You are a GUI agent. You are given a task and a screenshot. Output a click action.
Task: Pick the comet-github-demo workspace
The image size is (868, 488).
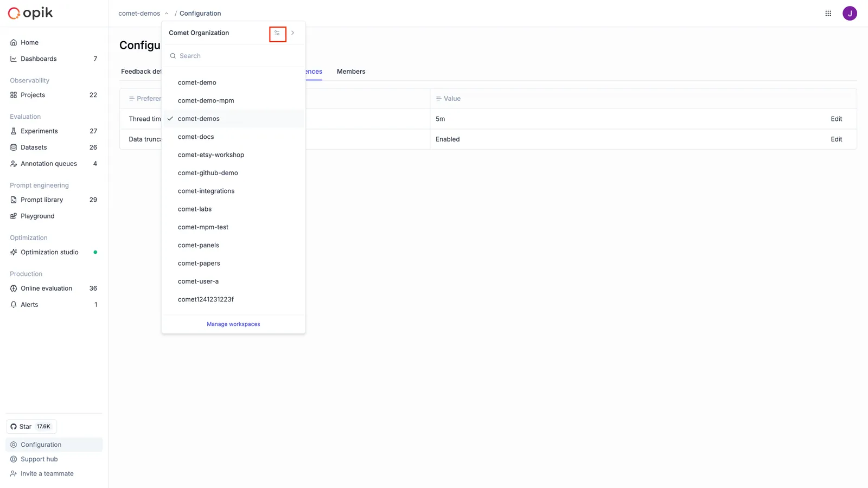[x=233, y=173]
